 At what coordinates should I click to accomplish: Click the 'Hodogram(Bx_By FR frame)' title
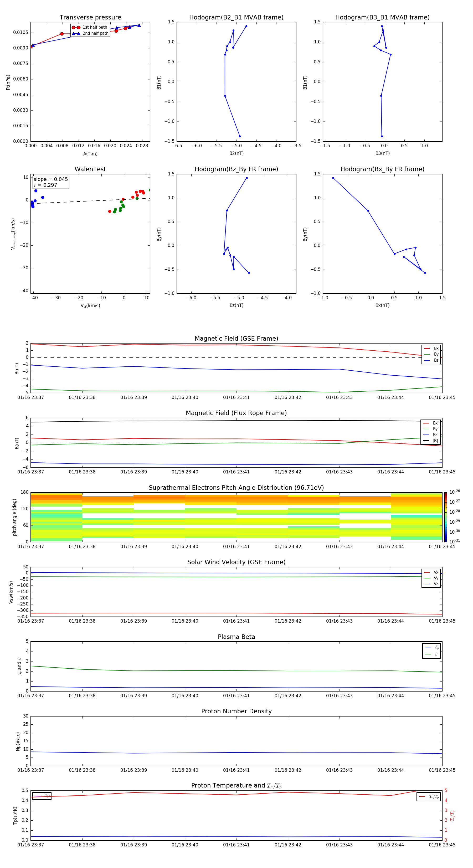(x=382, y=169)
